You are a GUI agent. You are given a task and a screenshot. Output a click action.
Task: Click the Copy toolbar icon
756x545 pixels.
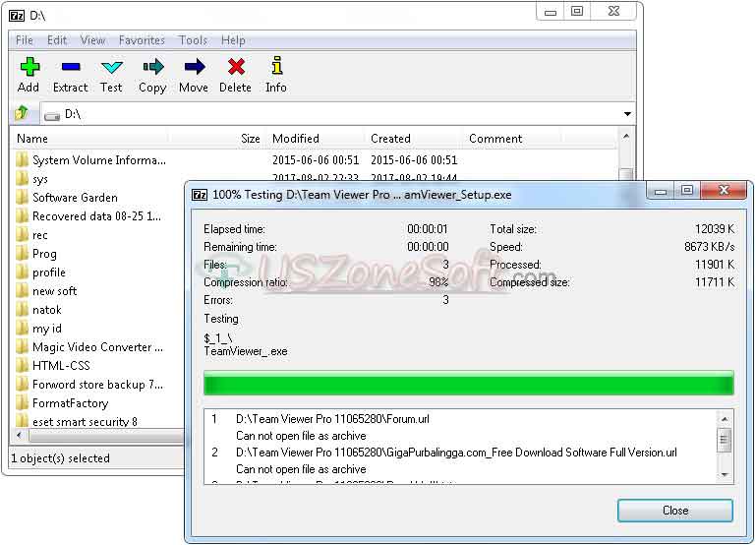click(x=152, y=67)
